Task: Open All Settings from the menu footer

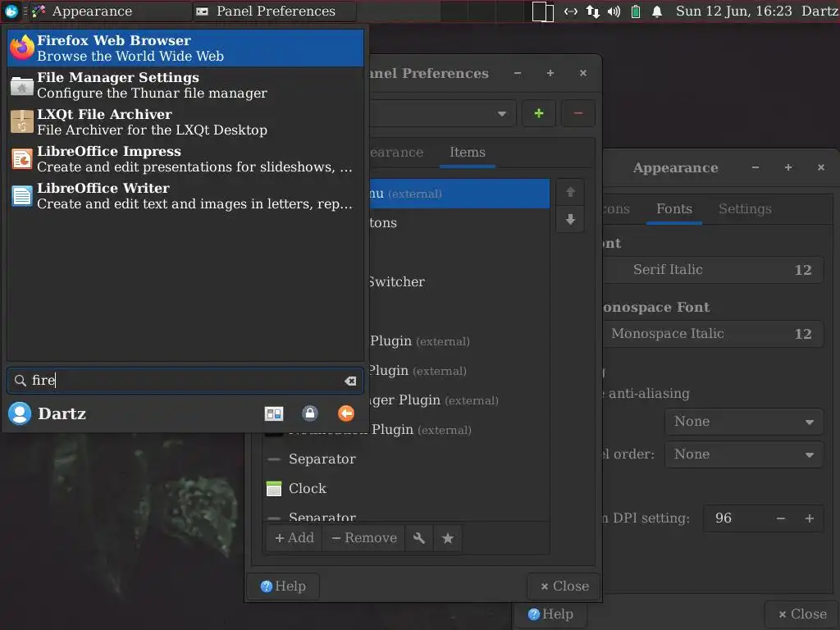Action: (274, 413)
